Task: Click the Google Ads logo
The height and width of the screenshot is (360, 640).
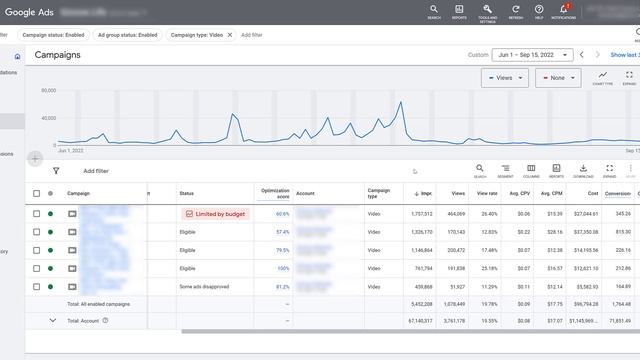Action: coord(29,12)
